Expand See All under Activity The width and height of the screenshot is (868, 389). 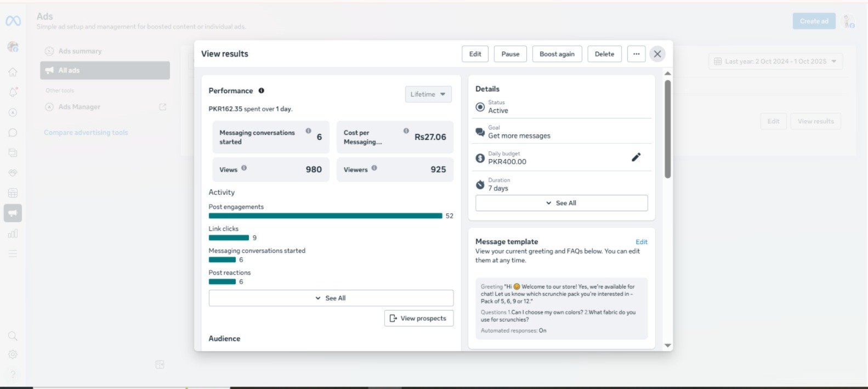(x=331, y=298)
